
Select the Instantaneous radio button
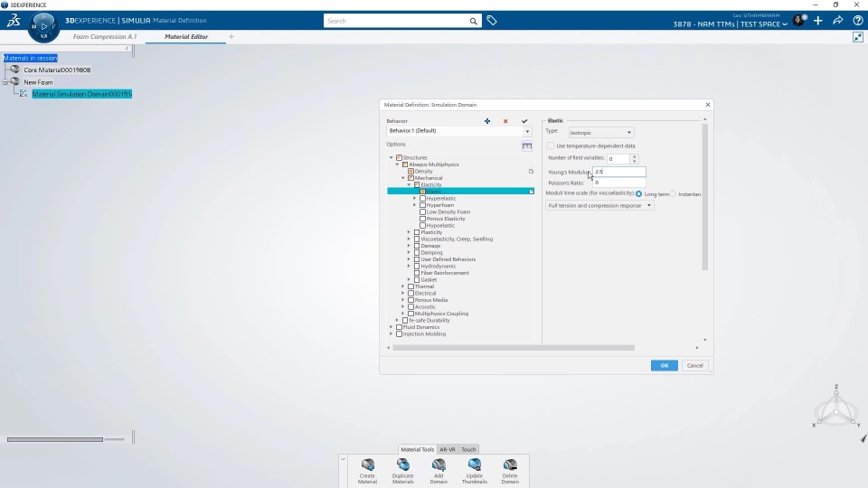[673, 194]
